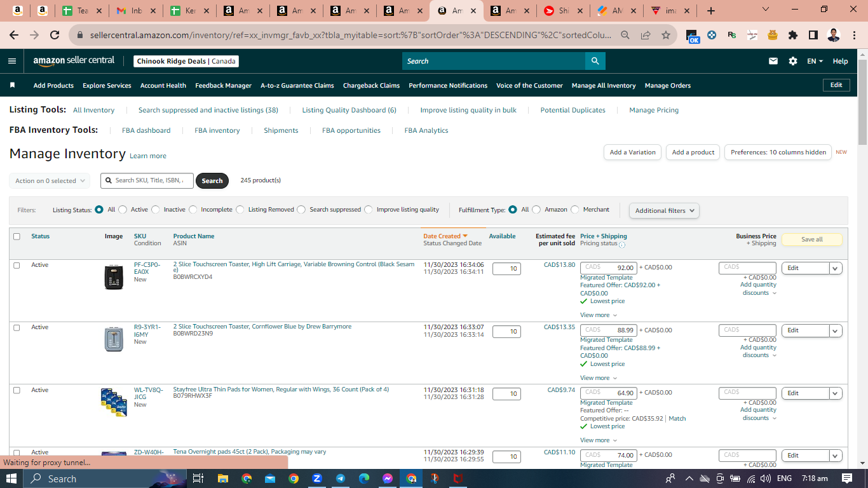Click the SKU, Title, ISBN search field

pyautogui.click(x=147, y=180)
